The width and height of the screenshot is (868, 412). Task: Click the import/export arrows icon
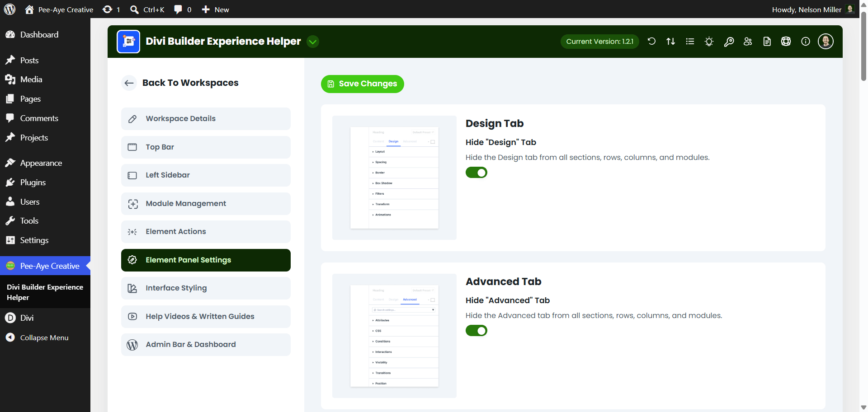671,42
